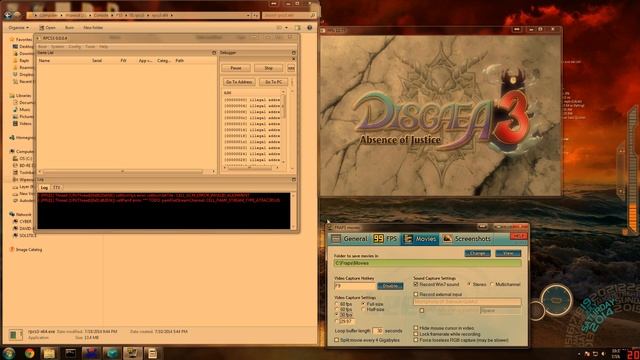Click the Explorer back navigation arrow
The width and height of the screenshot is (640, 360).
pos(8,15)
